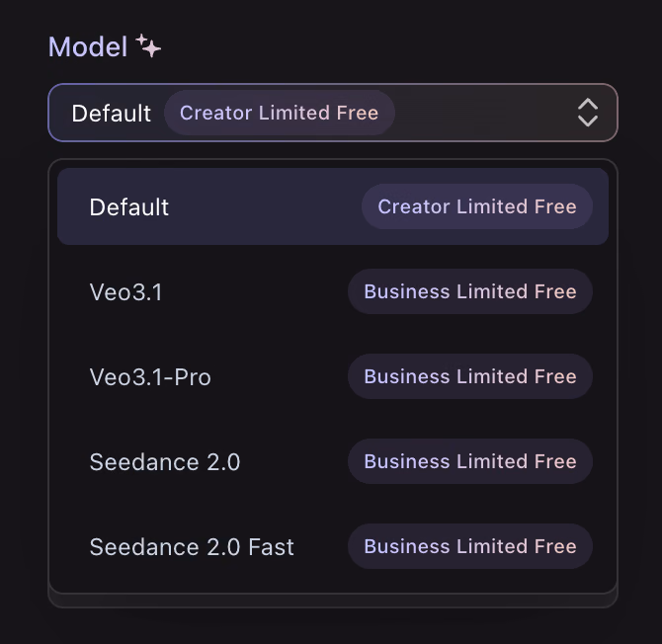Click the empty area inside the selector field

(x=485, y=113)
